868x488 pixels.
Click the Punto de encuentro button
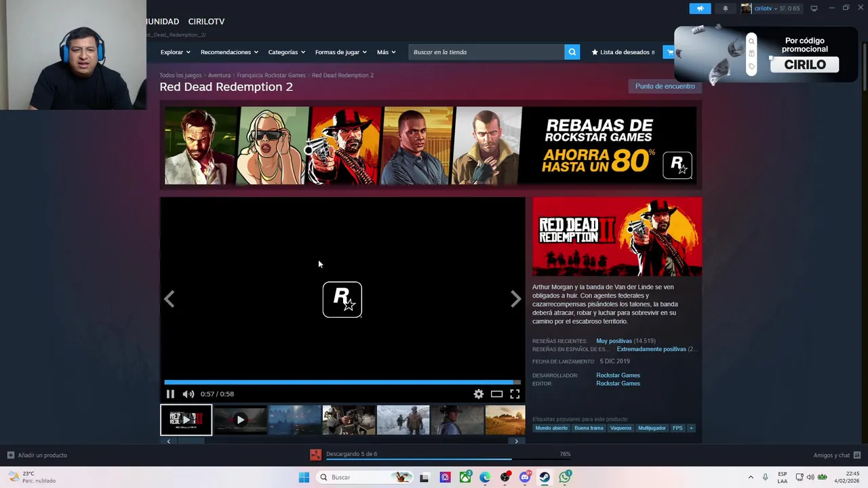click(x=665, y=86)
